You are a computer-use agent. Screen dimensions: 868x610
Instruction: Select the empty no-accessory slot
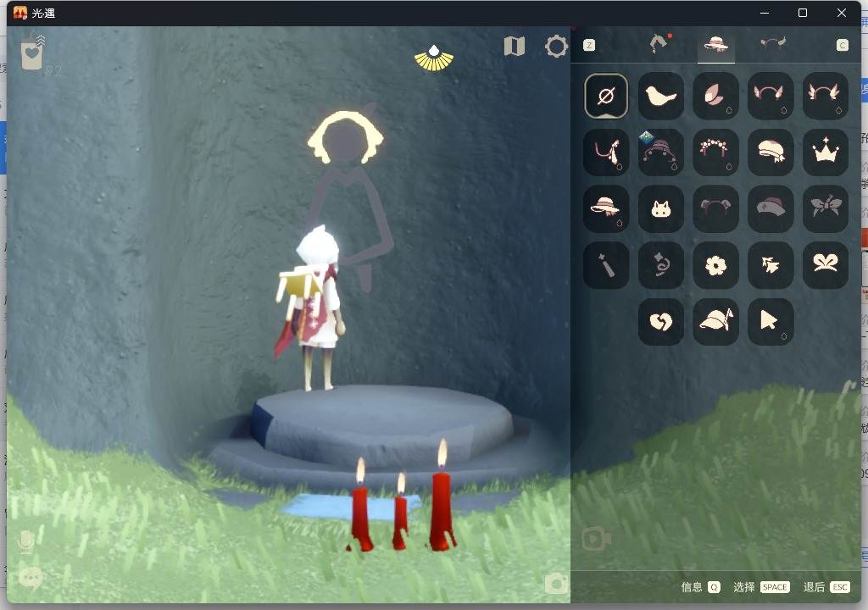pyautogui.click(x=606, y=97)
